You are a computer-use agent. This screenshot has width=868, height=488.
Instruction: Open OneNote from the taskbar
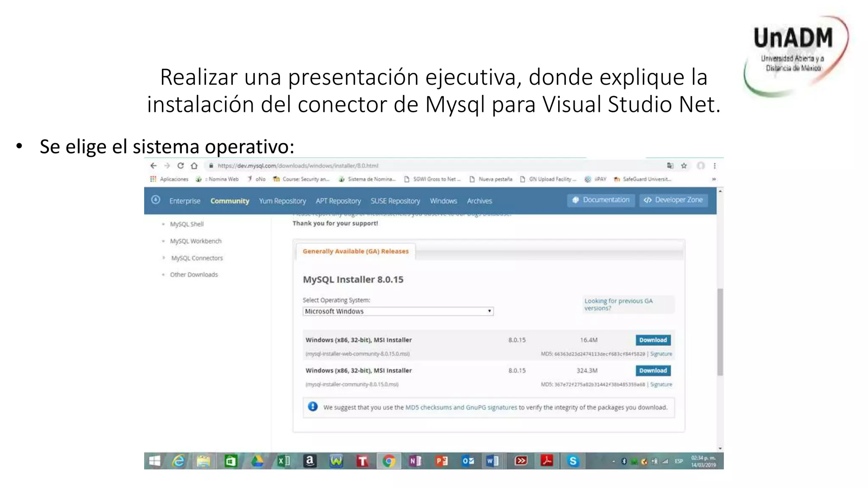(x=415, y=461)
